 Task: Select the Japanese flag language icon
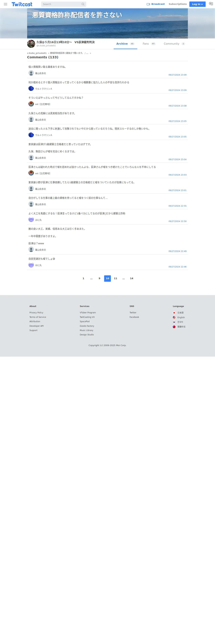(x=174, y=313)
